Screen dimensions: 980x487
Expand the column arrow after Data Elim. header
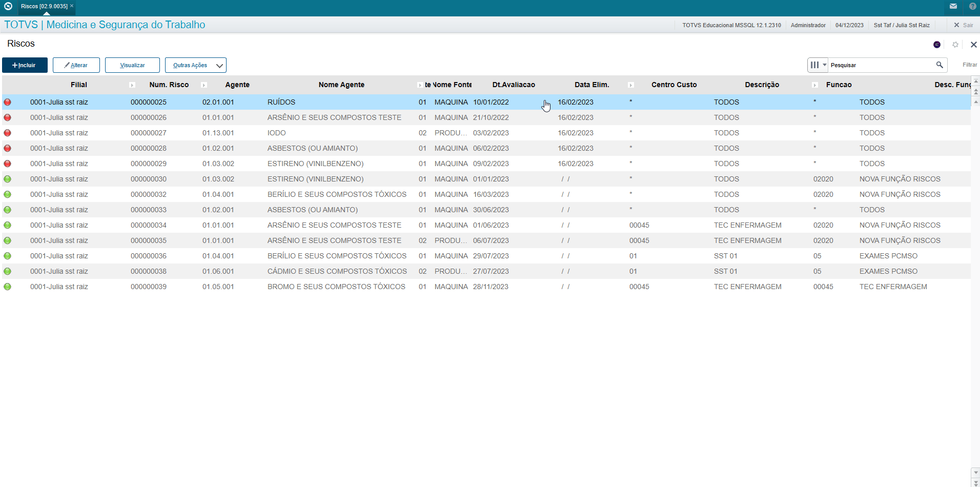pos(631,85)
